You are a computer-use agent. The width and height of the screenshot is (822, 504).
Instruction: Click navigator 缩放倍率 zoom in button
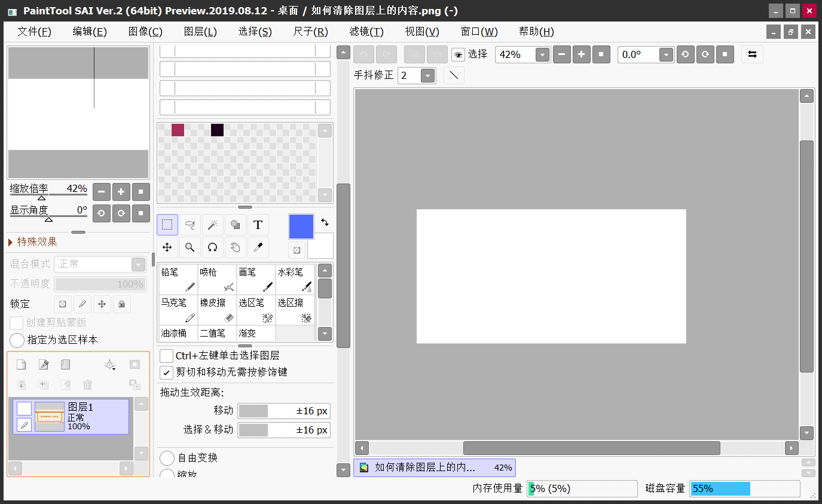click(121, 193)
